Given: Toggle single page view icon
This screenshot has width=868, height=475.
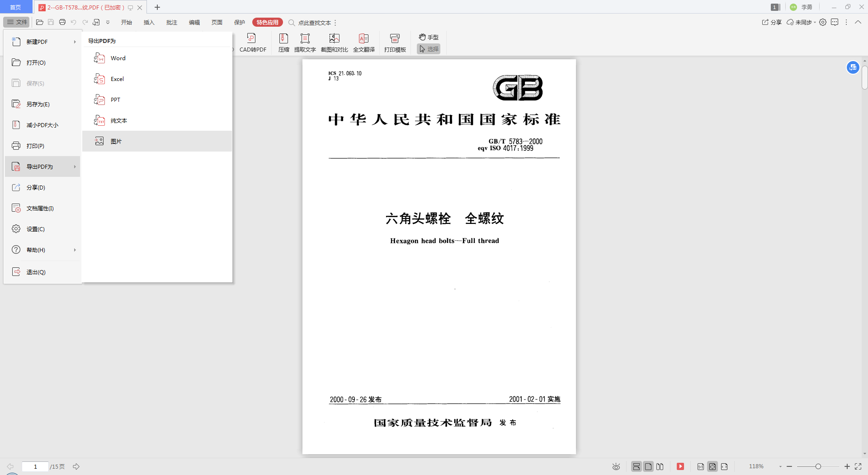Looking at the screenshot, I should [x=648, y=466].
